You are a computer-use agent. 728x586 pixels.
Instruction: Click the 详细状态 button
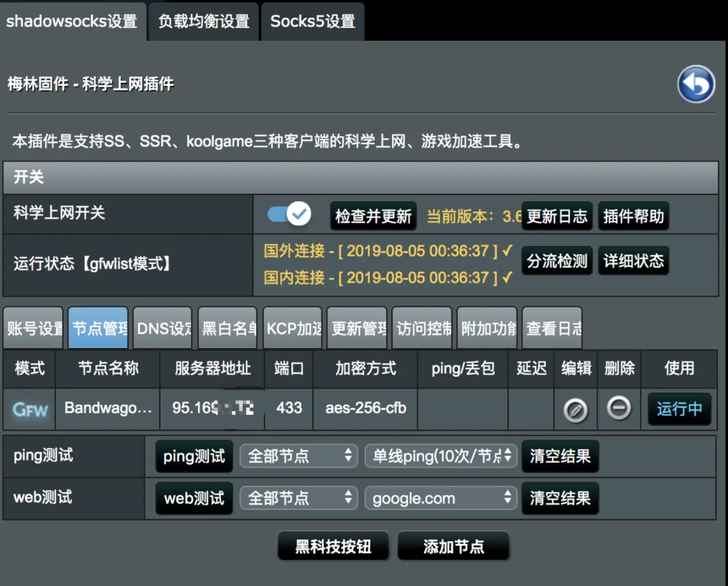(633, 261)
